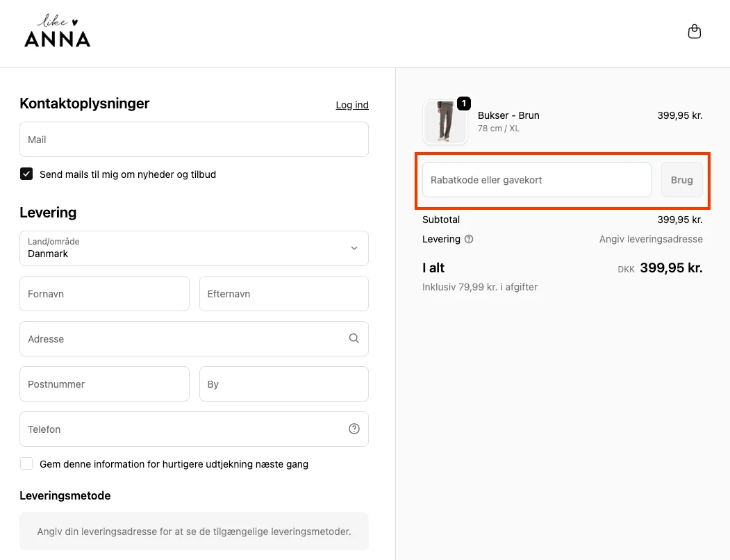This screenshot has width=730, height=560.
Task: Select the Fornavn text field
Action: [104, 294]
